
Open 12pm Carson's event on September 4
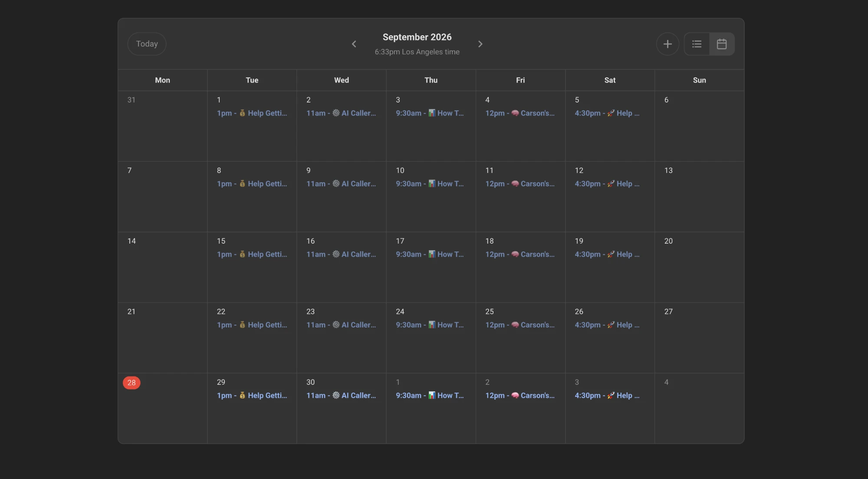point(520,113)
